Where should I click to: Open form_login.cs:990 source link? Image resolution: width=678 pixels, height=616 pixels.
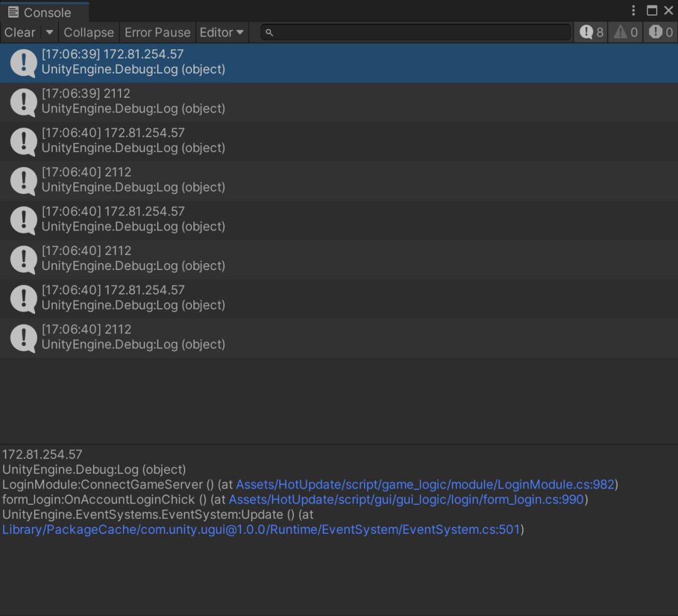point(406,499)
